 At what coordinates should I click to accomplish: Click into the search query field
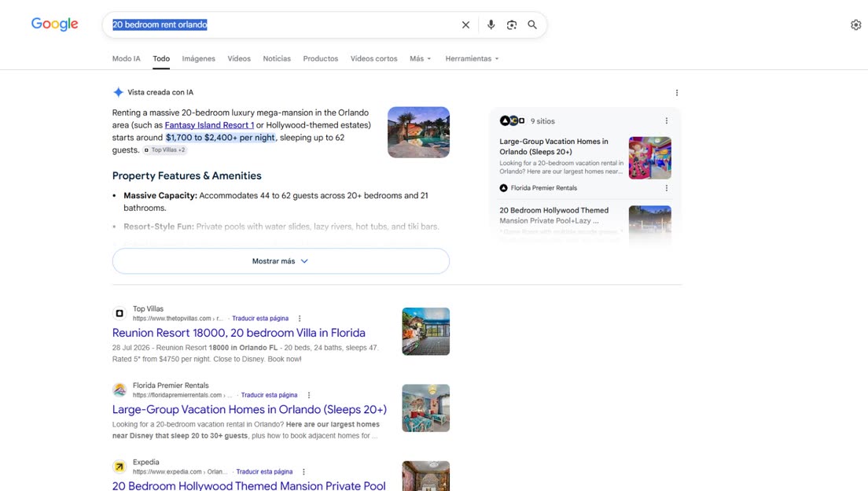pyautogui.click(x=282, y=25)
